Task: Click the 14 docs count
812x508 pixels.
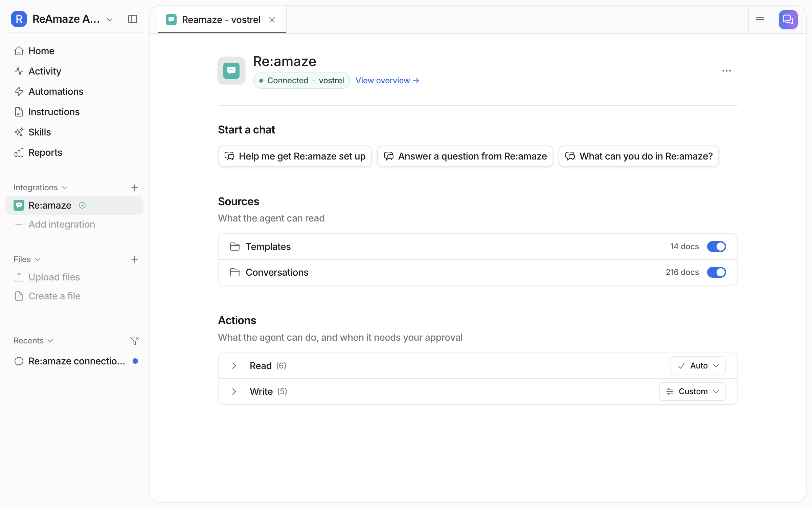Action: (684, 247)
